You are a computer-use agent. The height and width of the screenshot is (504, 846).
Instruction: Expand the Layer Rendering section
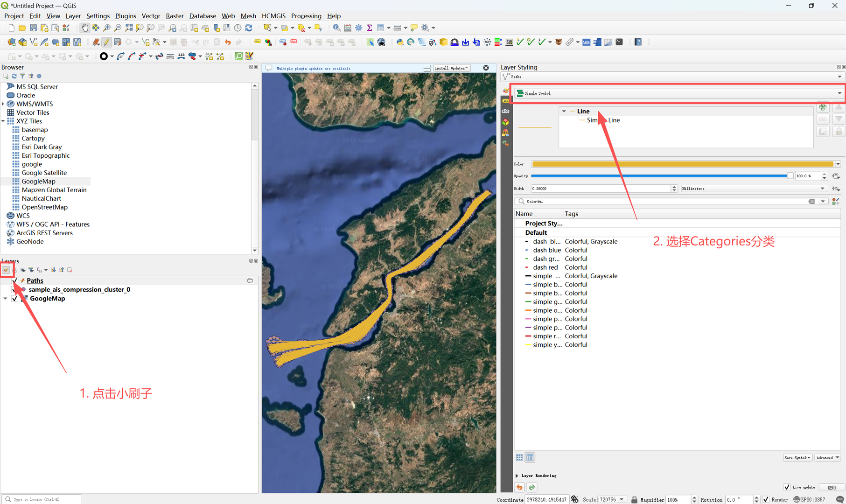[x=517, y=476]
